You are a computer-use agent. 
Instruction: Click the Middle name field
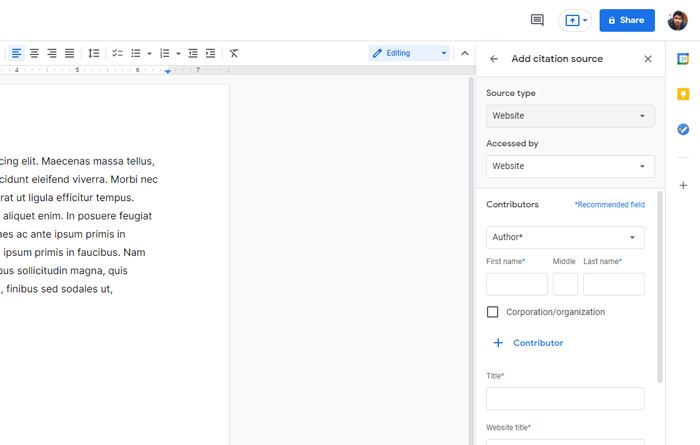point(566,284)
